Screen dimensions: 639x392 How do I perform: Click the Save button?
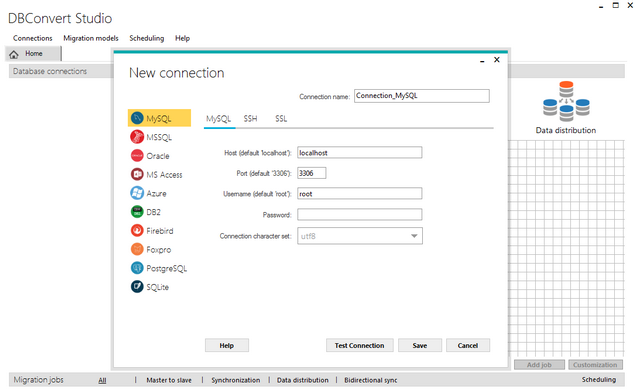420,346
